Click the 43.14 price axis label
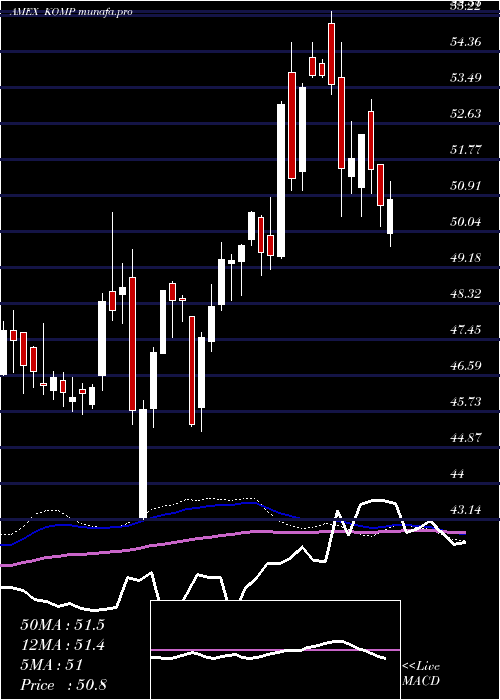Screen dimensions: 500x700 466,509
